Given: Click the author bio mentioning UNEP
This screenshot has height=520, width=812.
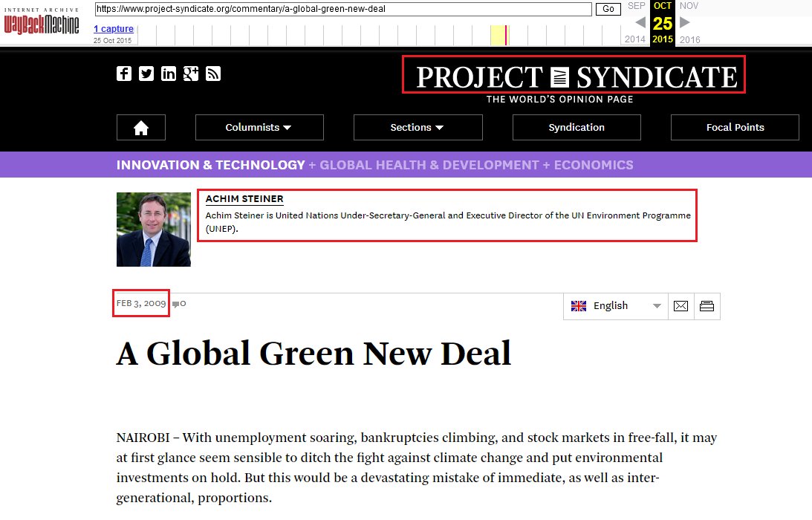Looking at the screenshot, I should 448,221.
